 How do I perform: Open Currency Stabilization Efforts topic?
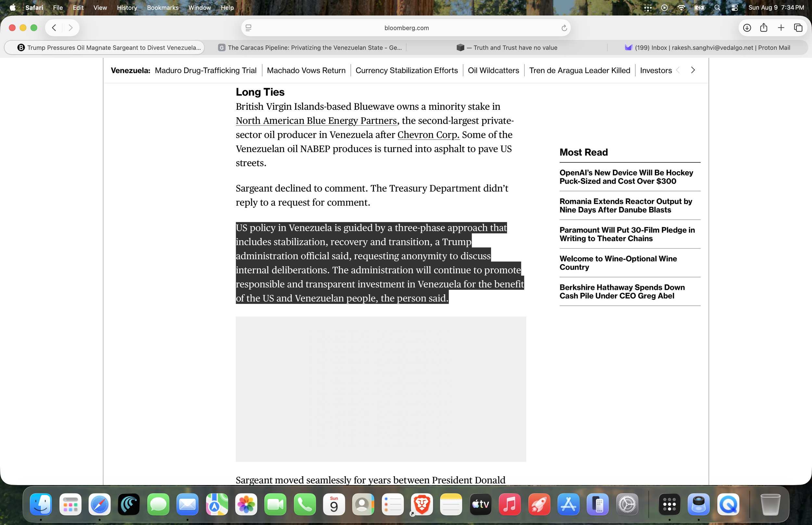[x=407, y=70]
